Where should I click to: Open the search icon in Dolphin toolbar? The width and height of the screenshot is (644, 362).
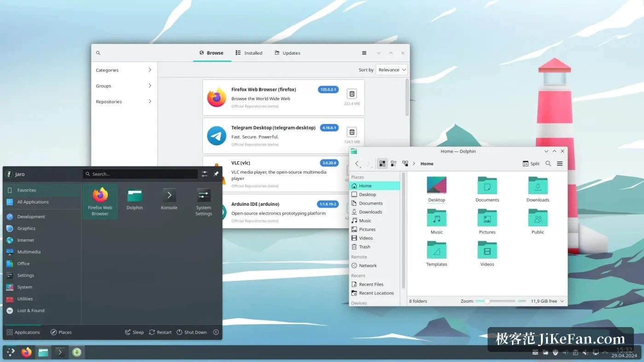548,164
